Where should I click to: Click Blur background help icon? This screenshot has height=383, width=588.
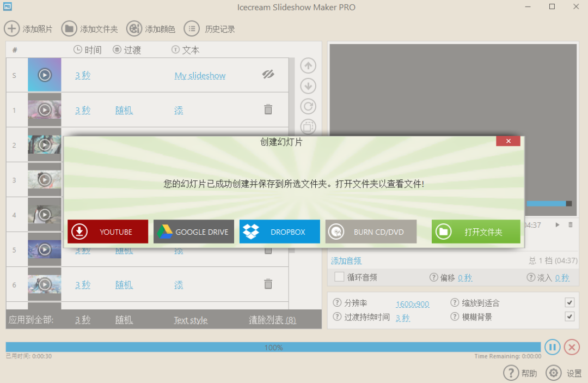tap(455, 317)
